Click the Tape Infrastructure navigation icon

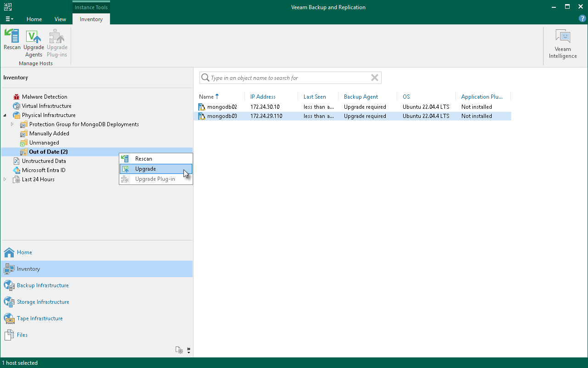[9, 318]
